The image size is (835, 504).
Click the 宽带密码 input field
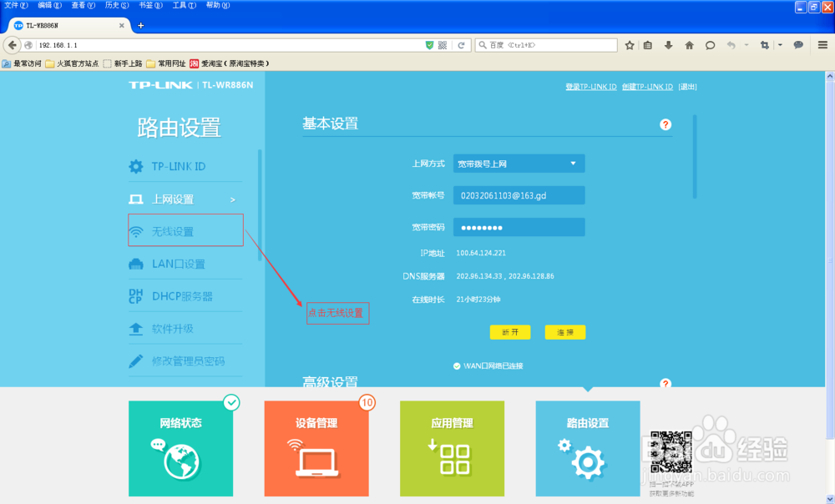click(x=519, y=227)
